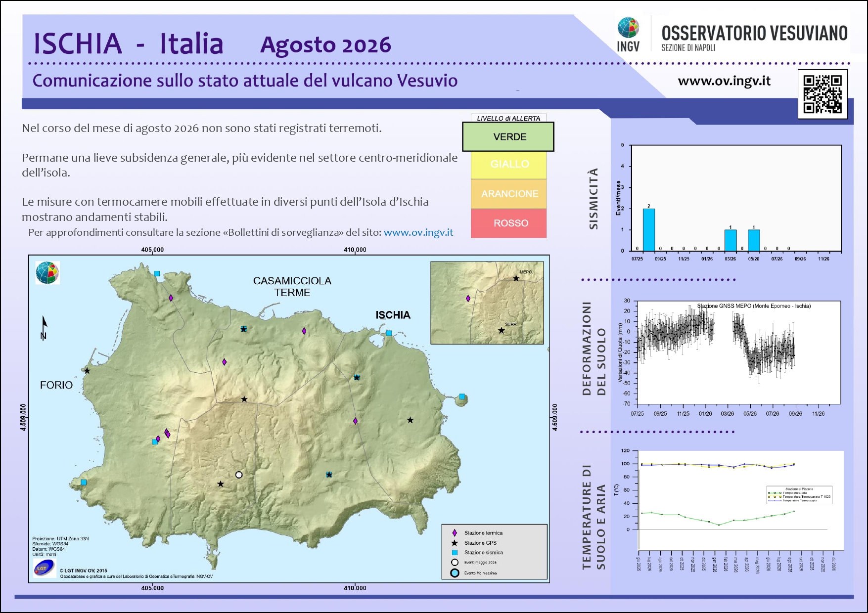Click the easternmost GPS star on the island
This screenshot has width=868, height=613.
point(410,420)
